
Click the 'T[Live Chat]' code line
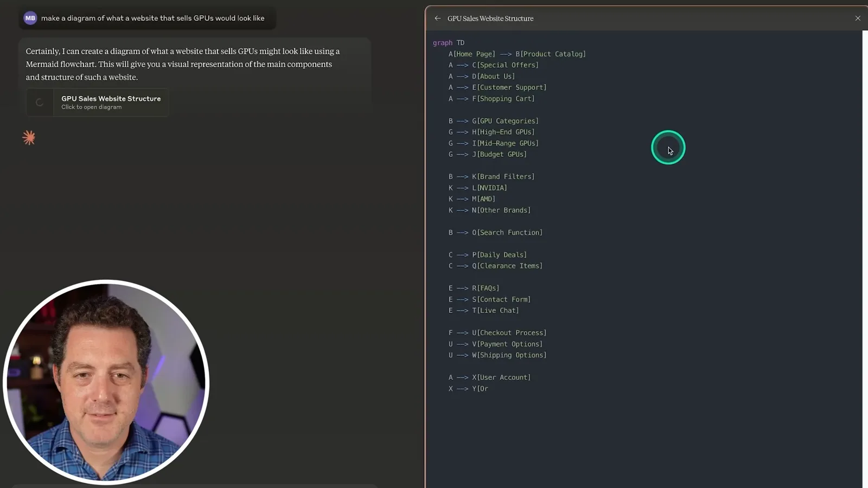pos(484,311)
